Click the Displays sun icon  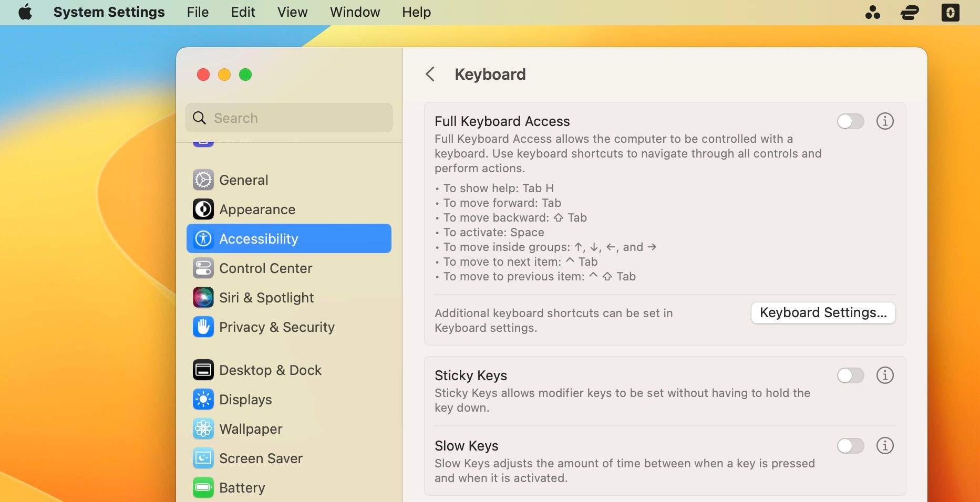pyautogui.click(x=203, y=400)
